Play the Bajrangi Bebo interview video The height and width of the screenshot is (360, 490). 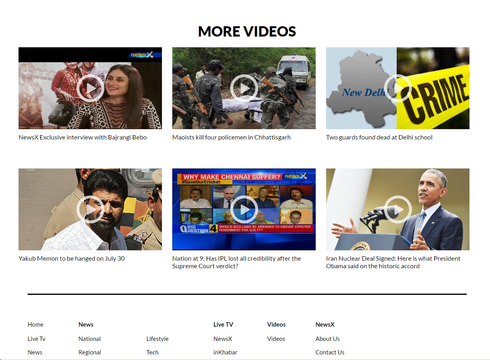pyautogui.click(x=90, y=88)
